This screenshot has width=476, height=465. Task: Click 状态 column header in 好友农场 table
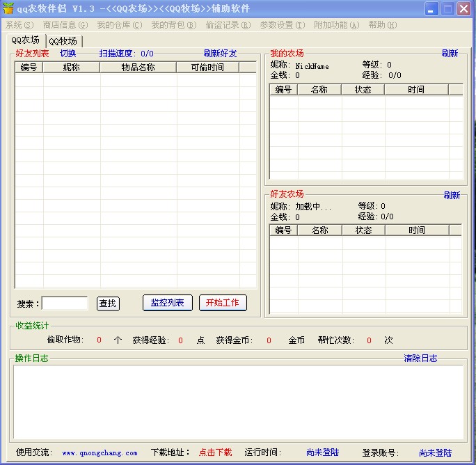(364, 230)
